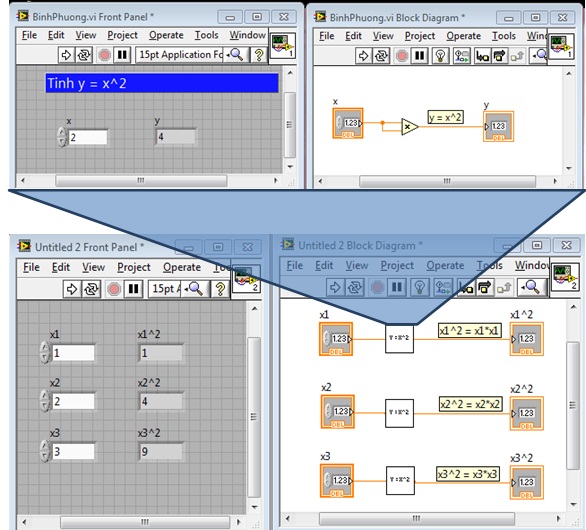Step Into in BinhPhuong Block Diagram
This screenshot has width=586, height=530.
[x=482, y=56]
